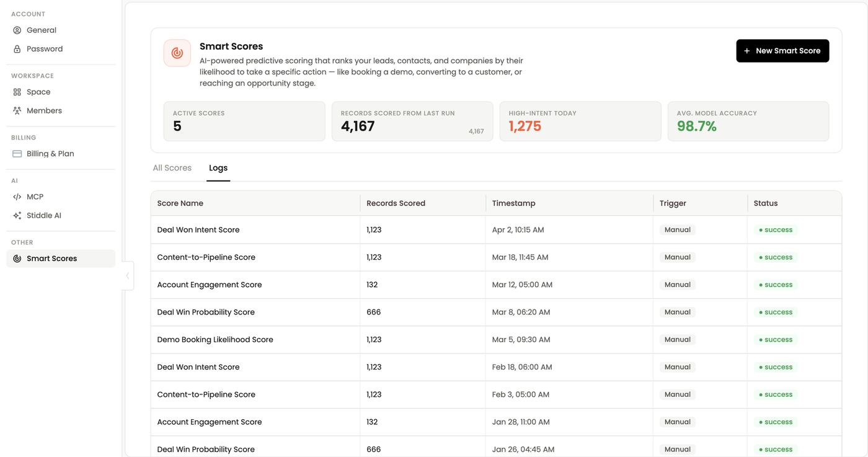Go to the Space workspace page
Screen dimensions: 868x457
[x=61, y=92]
